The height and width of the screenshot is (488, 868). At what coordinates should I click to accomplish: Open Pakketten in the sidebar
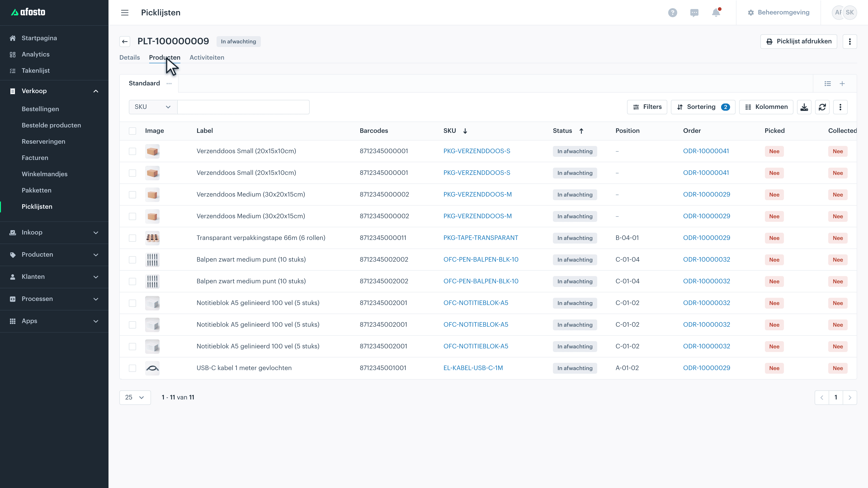(x=36, y=190)
